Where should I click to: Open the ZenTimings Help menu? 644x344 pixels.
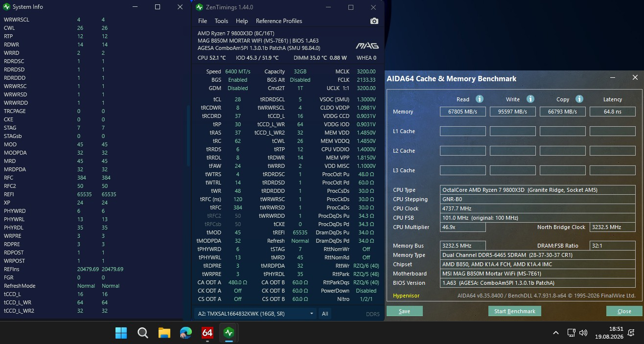(x=242, y=21)
